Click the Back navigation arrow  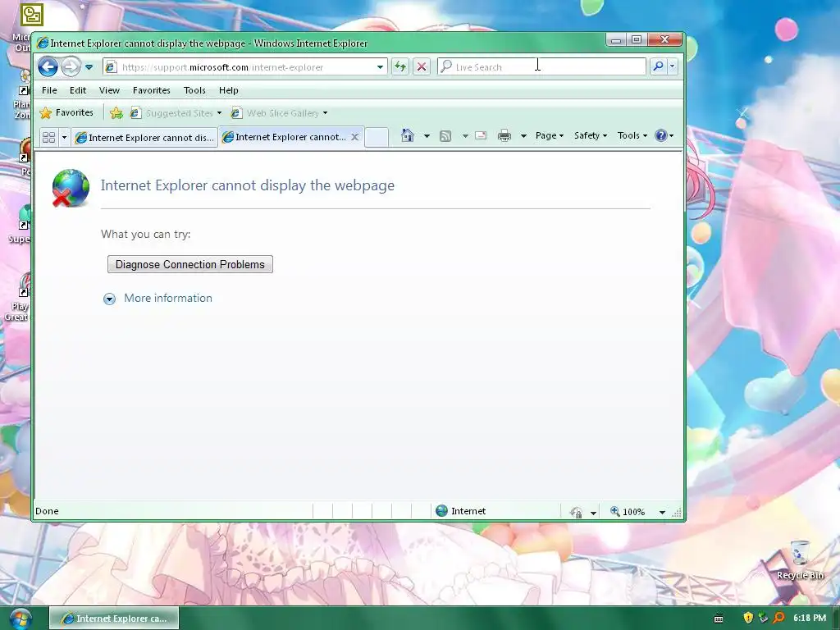point(48,67)
